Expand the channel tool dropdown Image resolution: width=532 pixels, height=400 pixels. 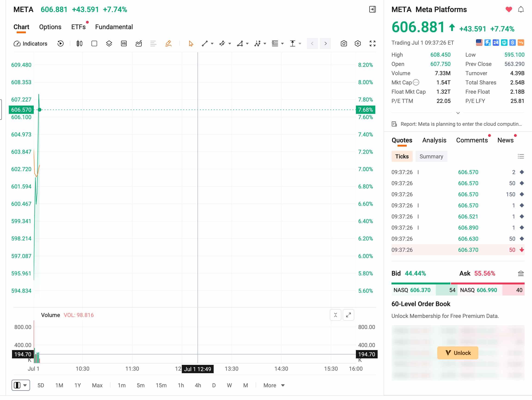click(x=230, y=43)
